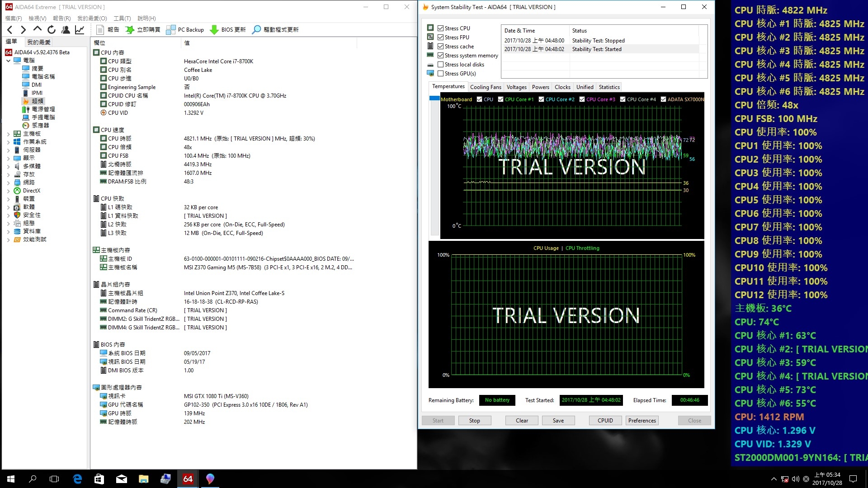Screen dimensions: 868x488
Task: Click the blue Motherboard color indicator
Action: [434, 98]
